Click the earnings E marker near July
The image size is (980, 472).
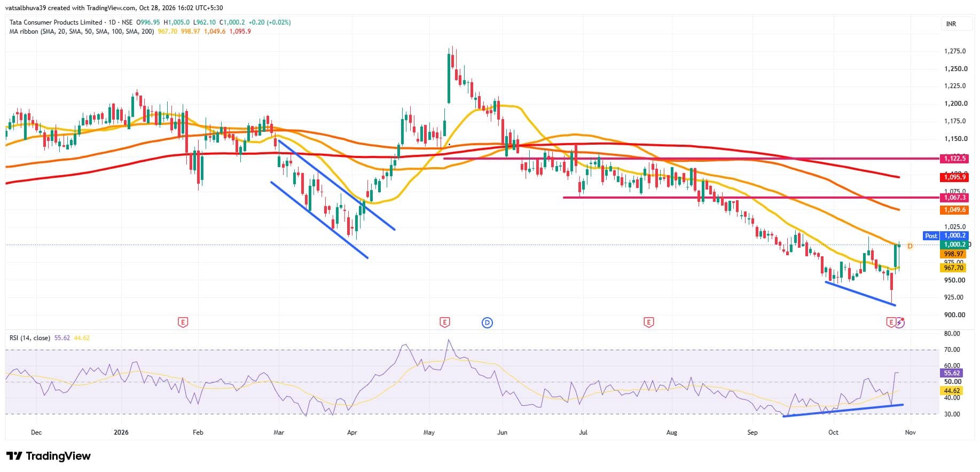pos(648,322)
